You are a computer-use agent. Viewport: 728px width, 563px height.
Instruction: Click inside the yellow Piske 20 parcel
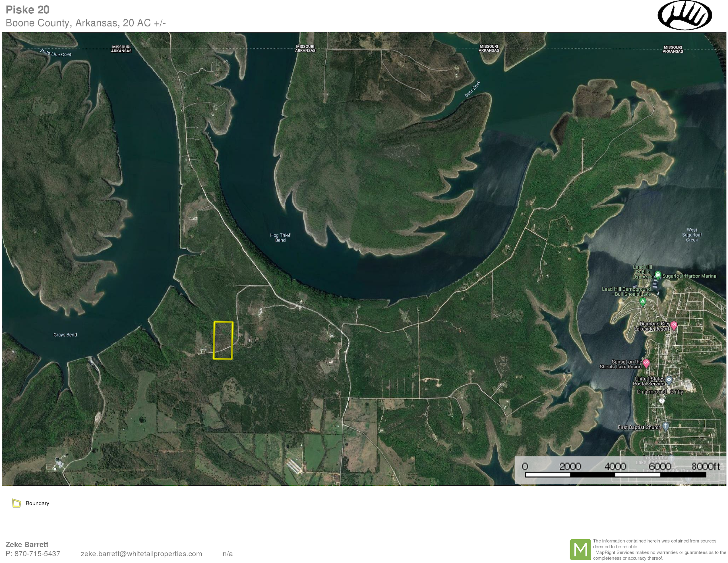223,340
